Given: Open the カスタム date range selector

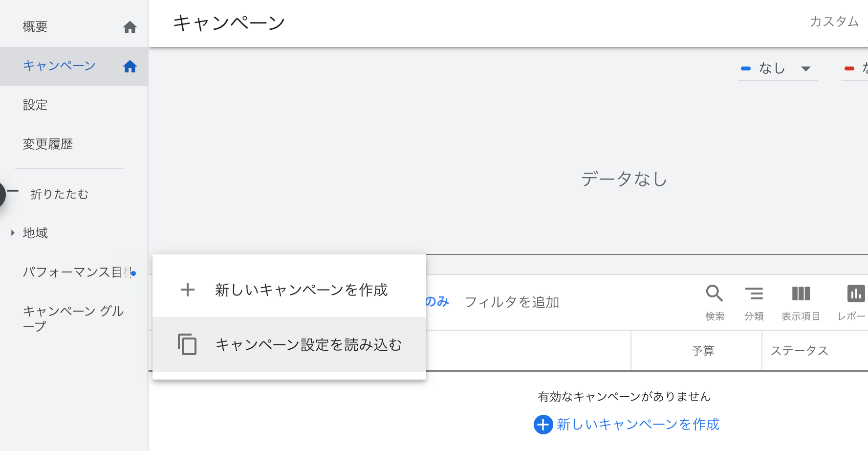Looking at the screenshot, I should pos(834,22).
